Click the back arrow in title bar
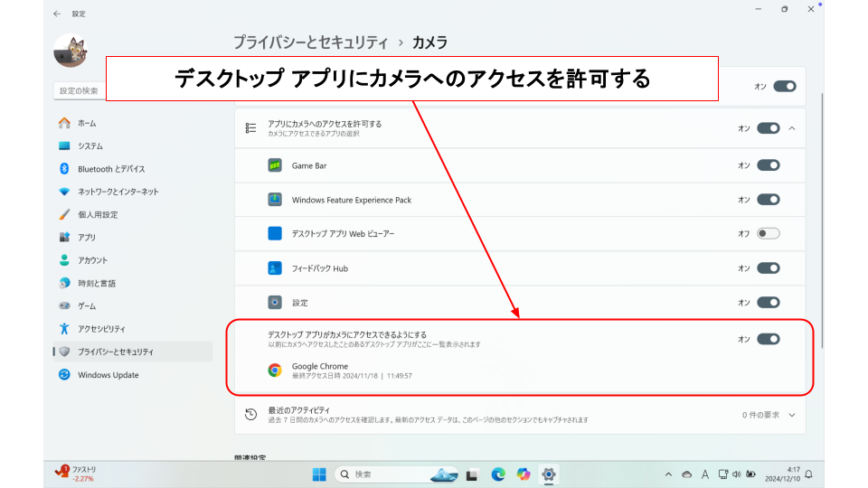The width and height of the screenshot is (868, 488). pos(58,14)
